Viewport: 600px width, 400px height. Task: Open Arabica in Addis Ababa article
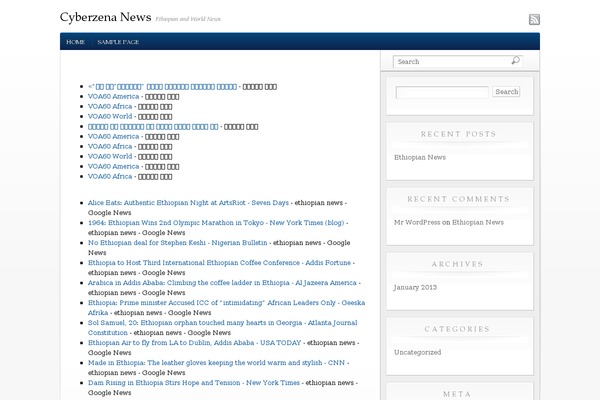pos(222,282)
